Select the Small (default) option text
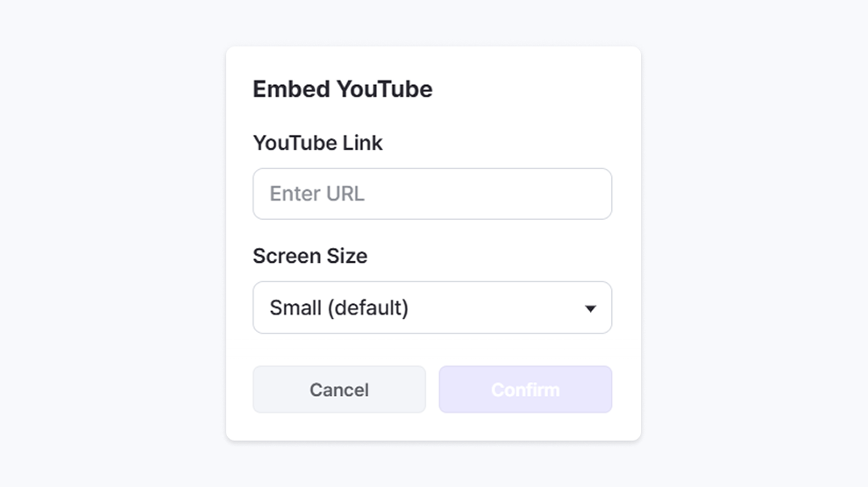 [338, 307]
